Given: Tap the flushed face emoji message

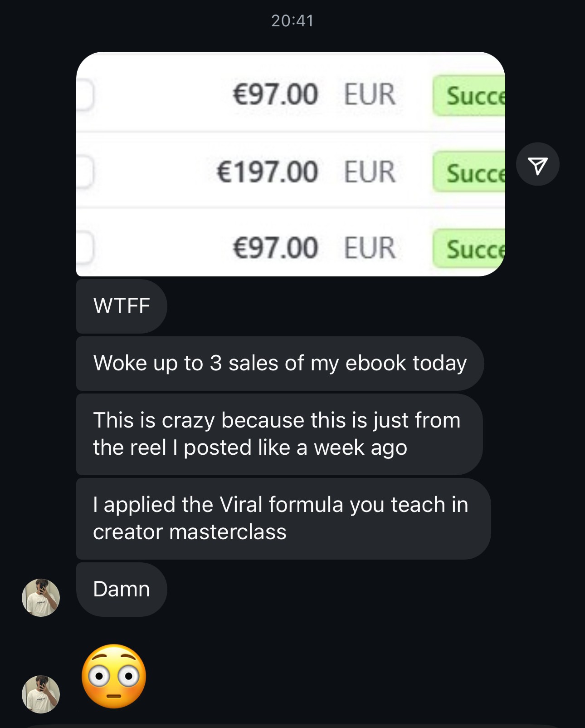Looking at the screenshot, I should point(114,676).
